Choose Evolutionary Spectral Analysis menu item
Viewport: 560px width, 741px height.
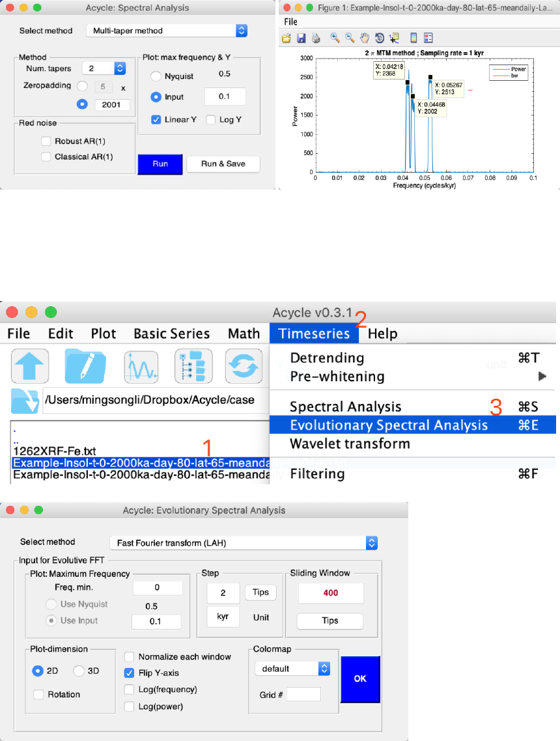click(x=413, y=425)
